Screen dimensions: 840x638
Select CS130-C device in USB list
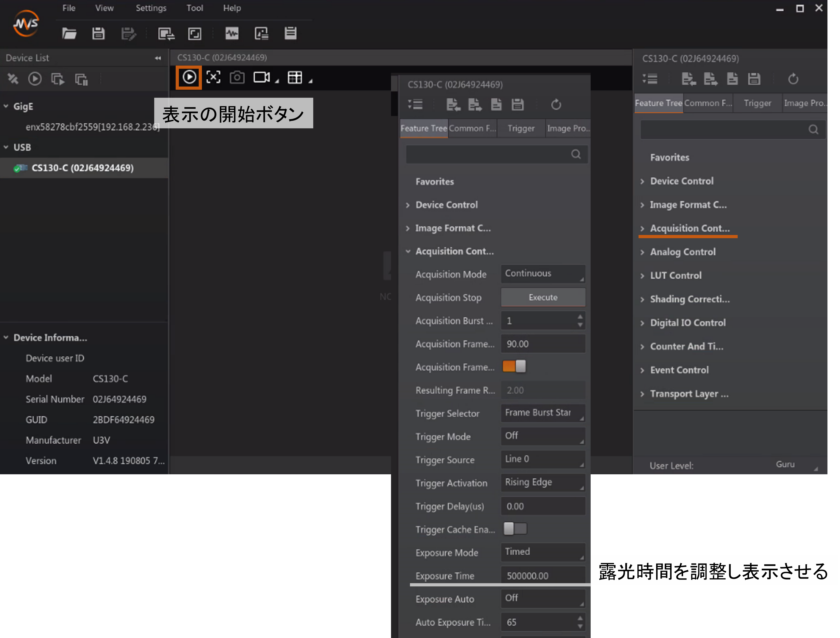pos(82,168)
